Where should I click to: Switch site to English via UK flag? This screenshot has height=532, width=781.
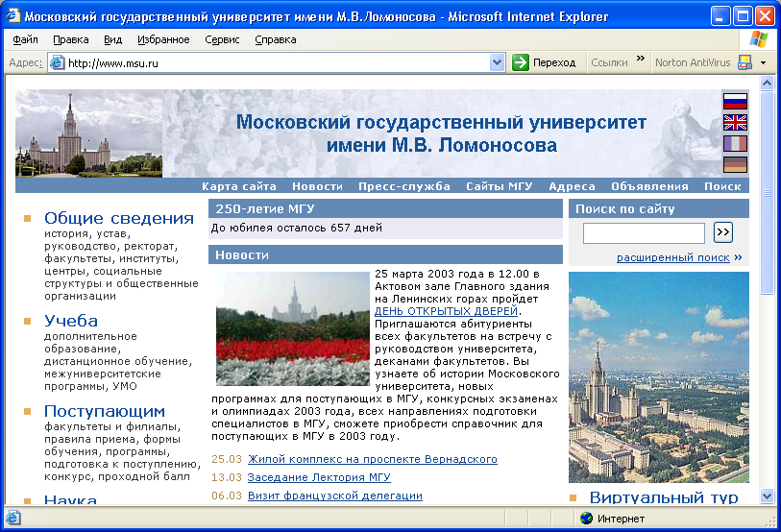735,122
